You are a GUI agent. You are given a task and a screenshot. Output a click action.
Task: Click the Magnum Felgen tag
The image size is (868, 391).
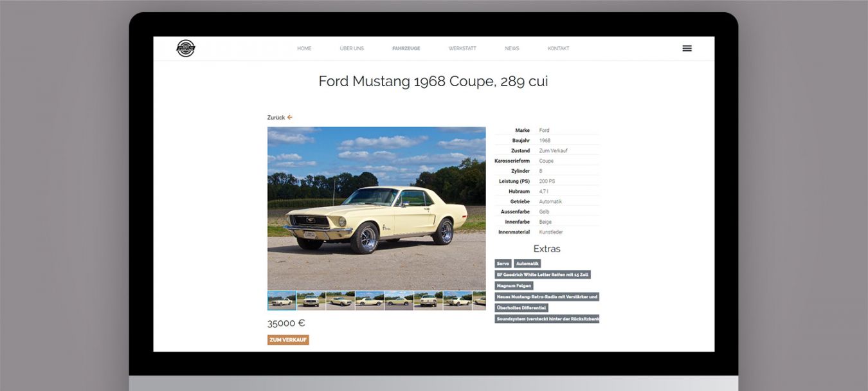point(514,286)
